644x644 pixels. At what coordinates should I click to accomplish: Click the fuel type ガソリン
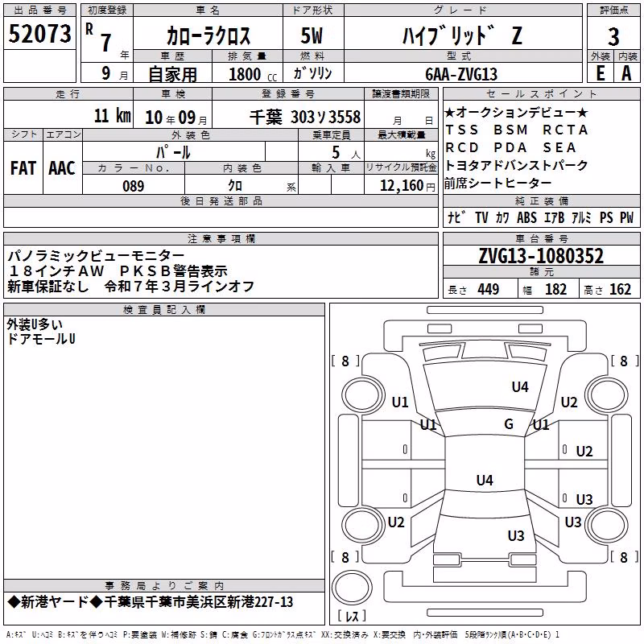[x=312, y=73]
